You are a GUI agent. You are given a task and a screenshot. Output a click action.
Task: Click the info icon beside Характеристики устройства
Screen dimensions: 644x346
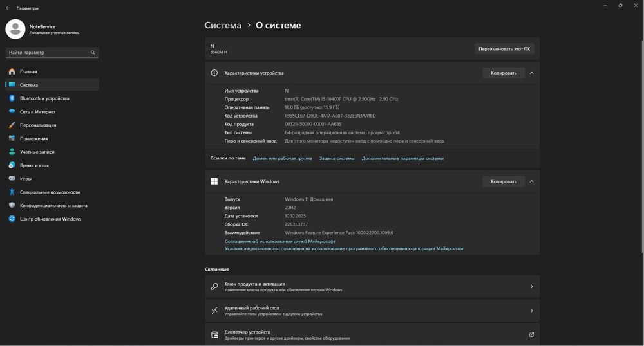(x=214, y=73)
